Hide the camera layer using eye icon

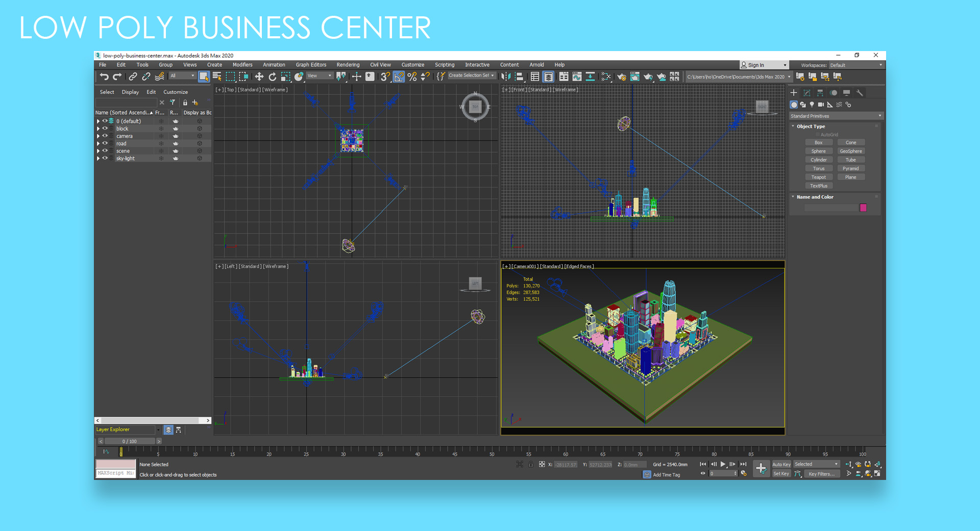point(105,136)
